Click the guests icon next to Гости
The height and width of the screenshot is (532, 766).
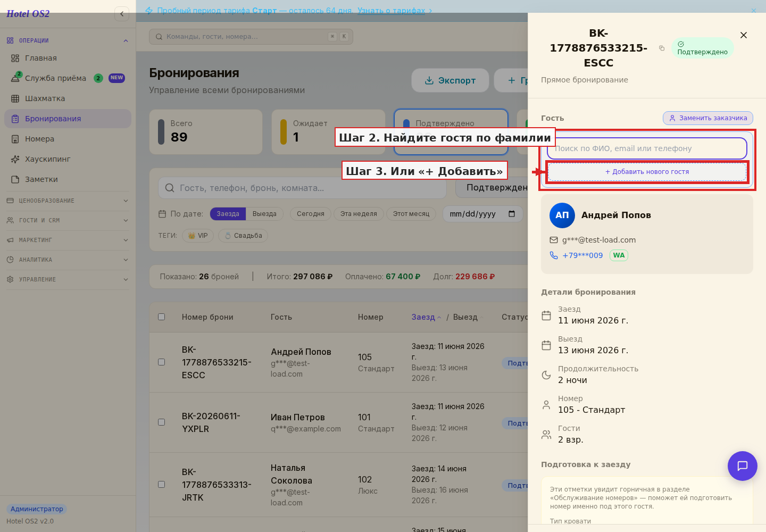click(546, 435)
